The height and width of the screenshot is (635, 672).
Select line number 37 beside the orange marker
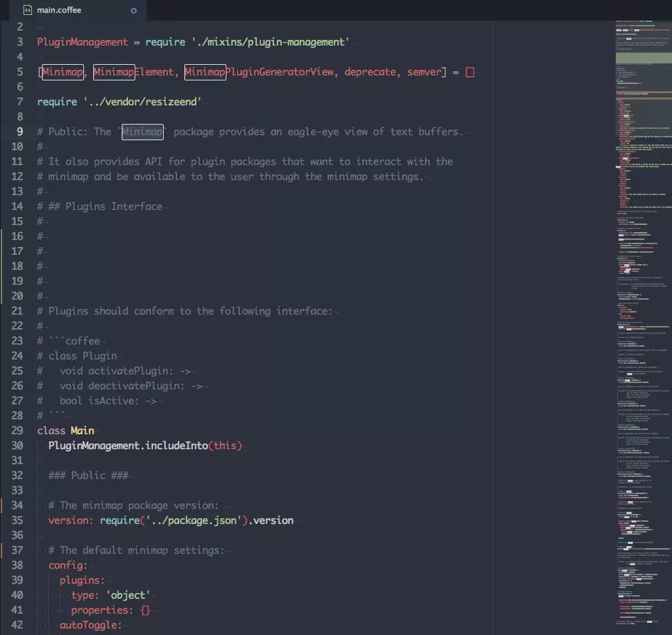(x=17, y=550)
